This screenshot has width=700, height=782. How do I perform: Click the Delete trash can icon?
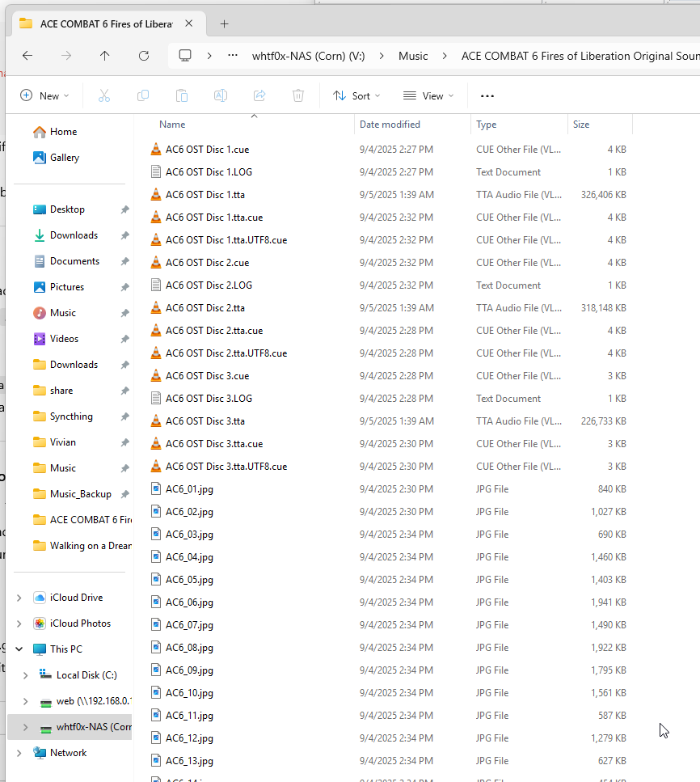coord(298,95)
